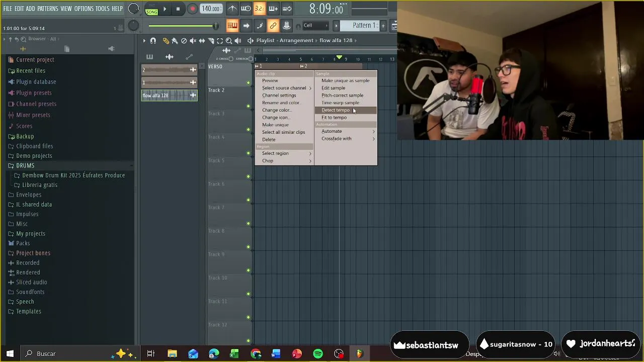
Task: Open File Explorer from the taskbar
Action: click(x=172, y=353)
